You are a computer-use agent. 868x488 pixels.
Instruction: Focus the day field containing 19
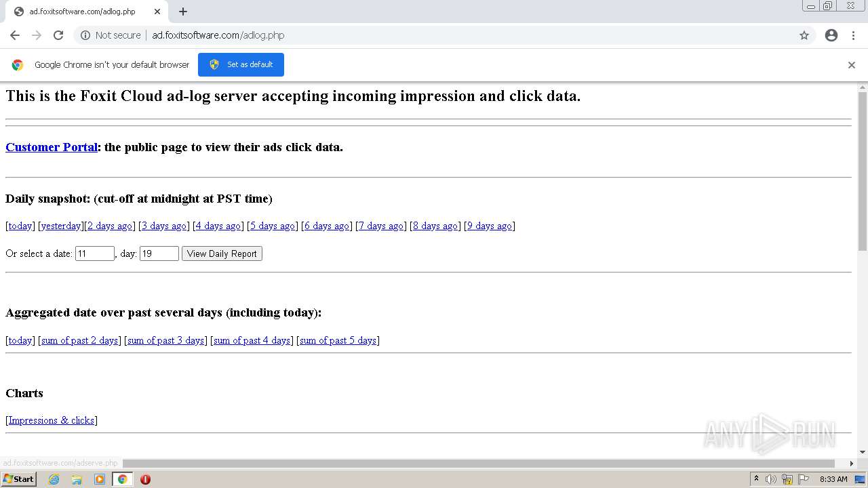point(159,253)
